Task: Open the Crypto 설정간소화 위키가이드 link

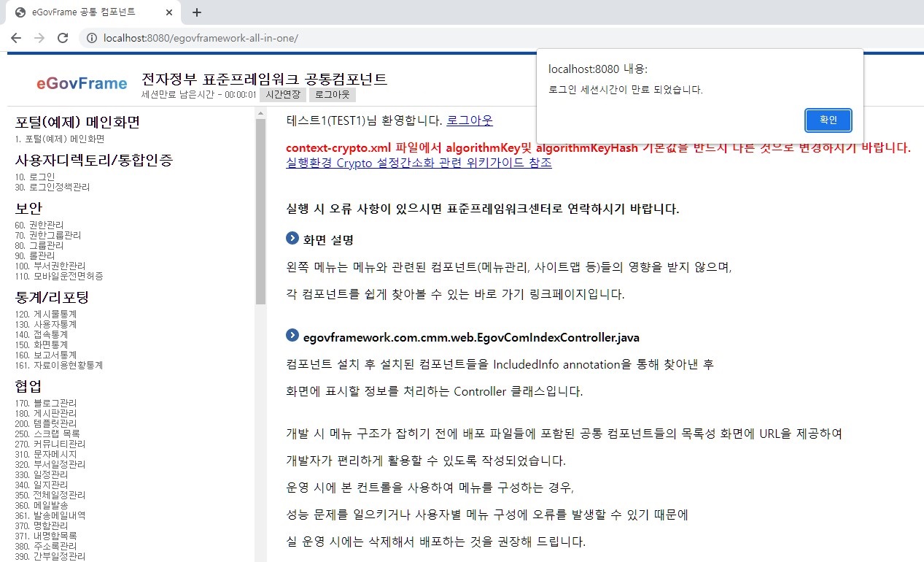Action: (419, 163)
